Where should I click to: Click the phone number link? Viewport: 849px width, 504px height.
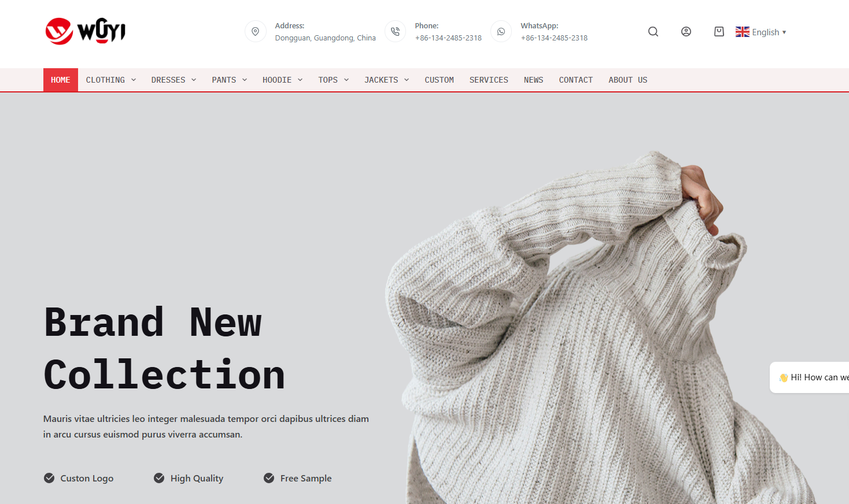coord(448,38)
